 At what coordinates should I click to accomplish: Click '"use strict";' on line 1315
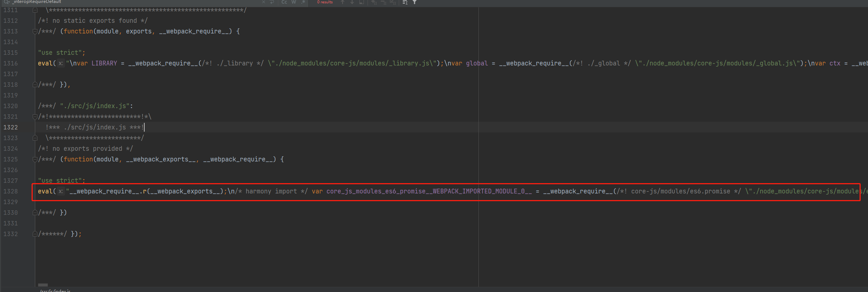[62, 53]
